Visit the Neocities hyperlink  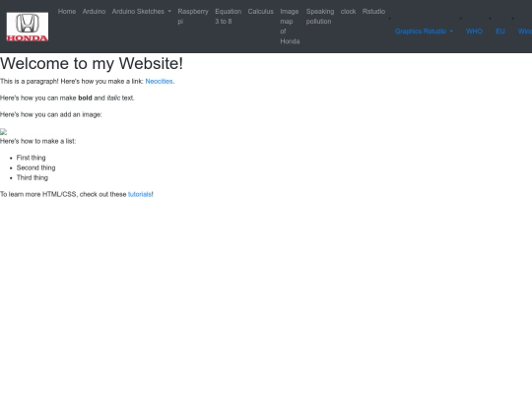tap(160, 82)
